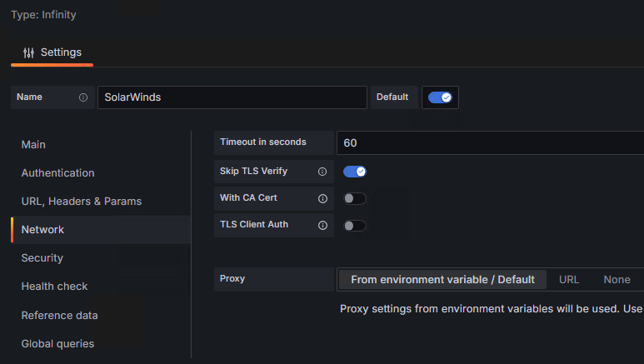Open the Health check section
This screenshot has width=644, height=364.
tap(54, 287)
